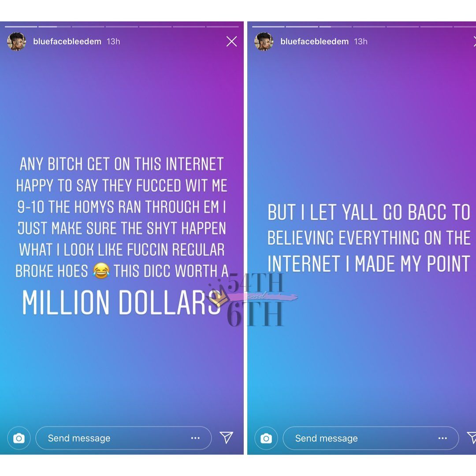The width and height of the screenshot is (476, 476).
Task: Jump to first progress segment of MILLION DOLLARS story
Action: tap(21, 27)
